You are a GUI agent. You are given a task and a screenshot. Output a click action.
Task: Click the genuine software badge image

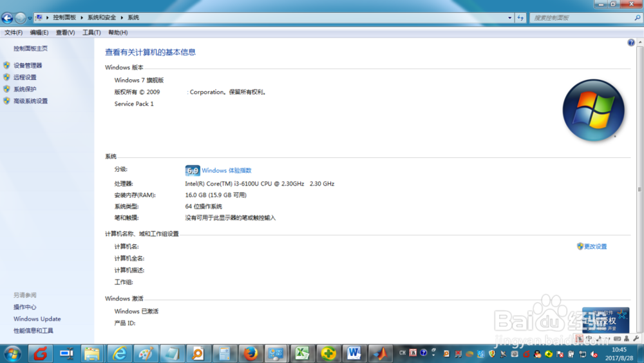[605, 320]
